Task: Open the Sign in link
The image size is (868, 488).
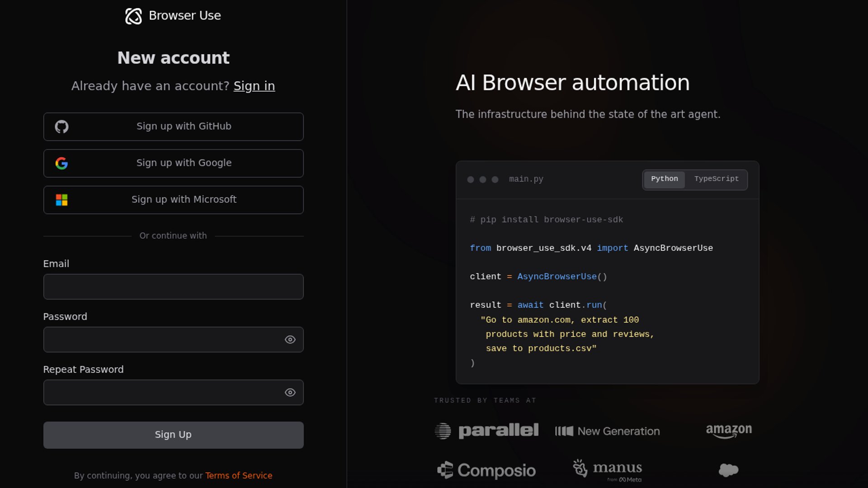Action: 254,86
